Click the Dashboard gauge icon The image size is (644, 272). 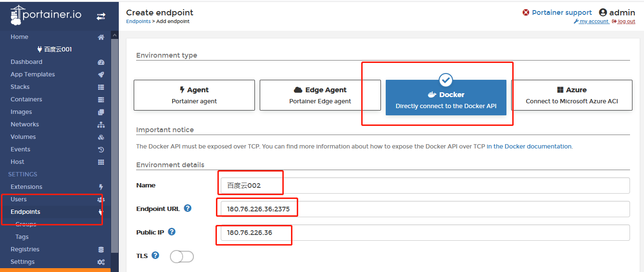(101, 62)
